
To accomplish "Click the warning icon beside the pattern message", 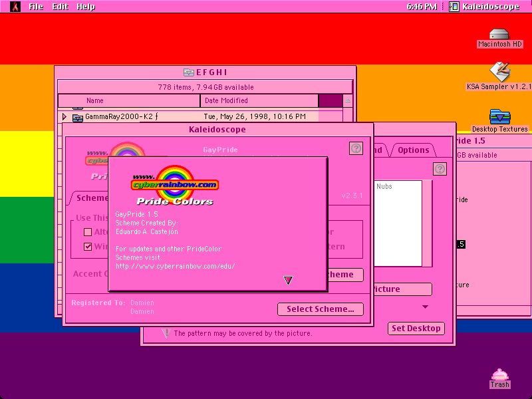I will click(x=166, y=333).
